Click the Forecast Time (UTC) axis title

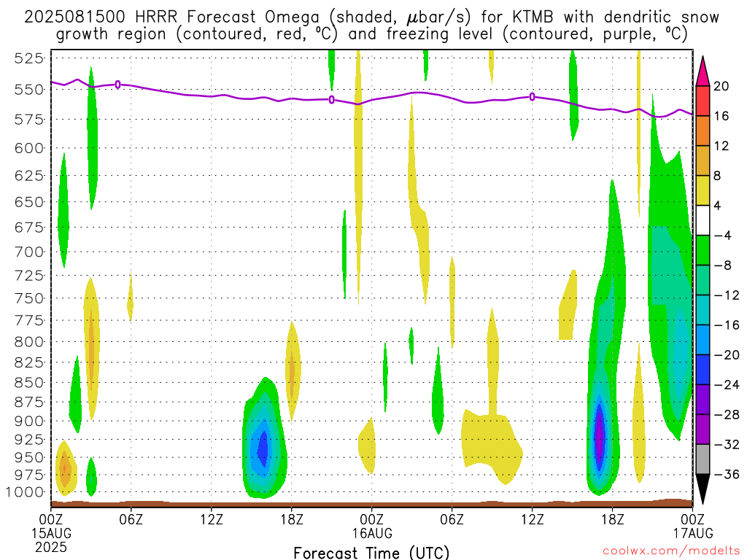[x=371, y=553]
